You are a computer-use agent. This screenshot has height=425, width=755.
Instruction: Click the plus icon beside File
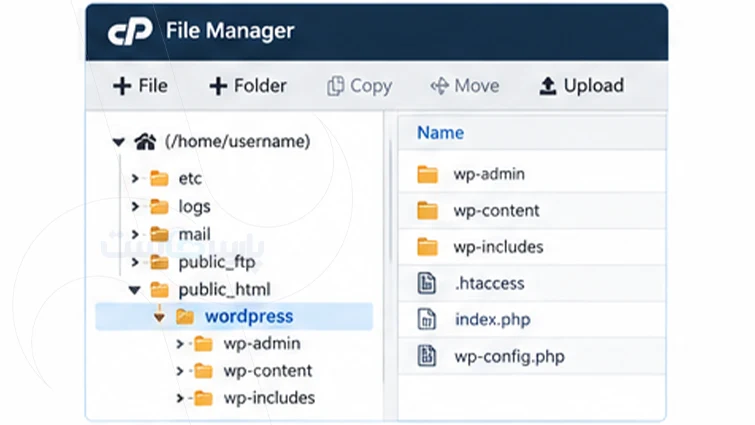[x=122, y=86]
